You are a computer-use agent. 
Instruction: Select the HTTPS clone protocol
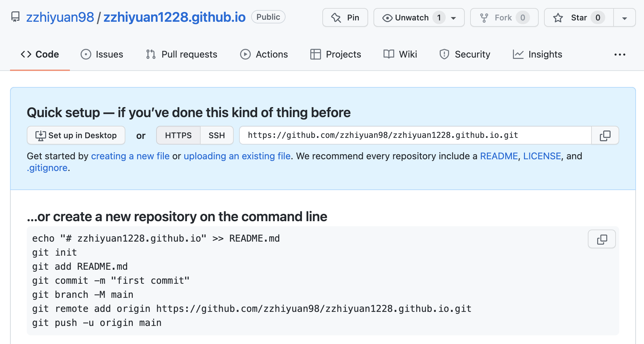[178, 135]
